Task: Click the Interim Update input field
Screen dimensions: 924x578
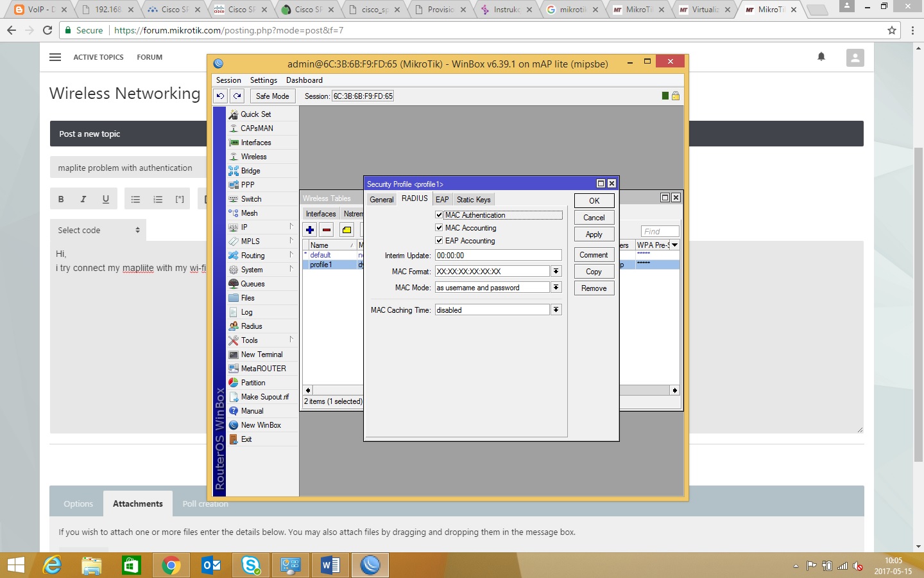Action: (x=498, y=256)
